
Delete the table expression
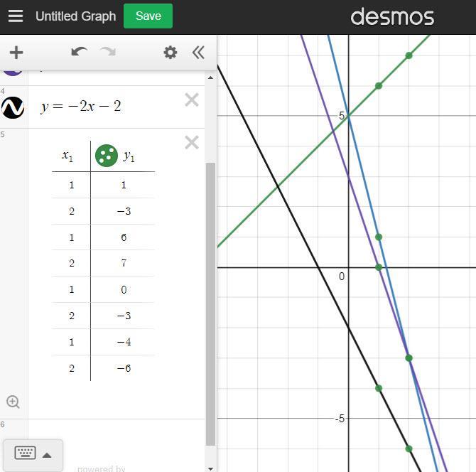(192, 142)
